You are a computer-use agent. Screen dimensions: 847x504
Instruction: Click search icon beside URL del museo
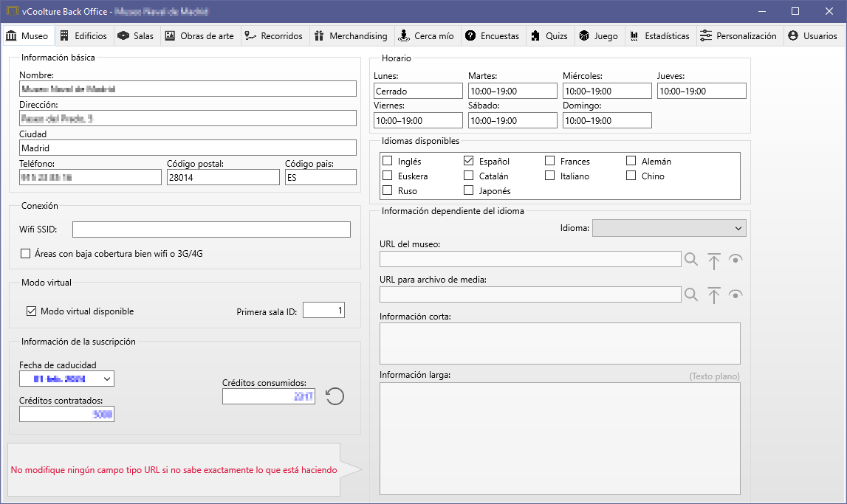[x=691, y=259]
